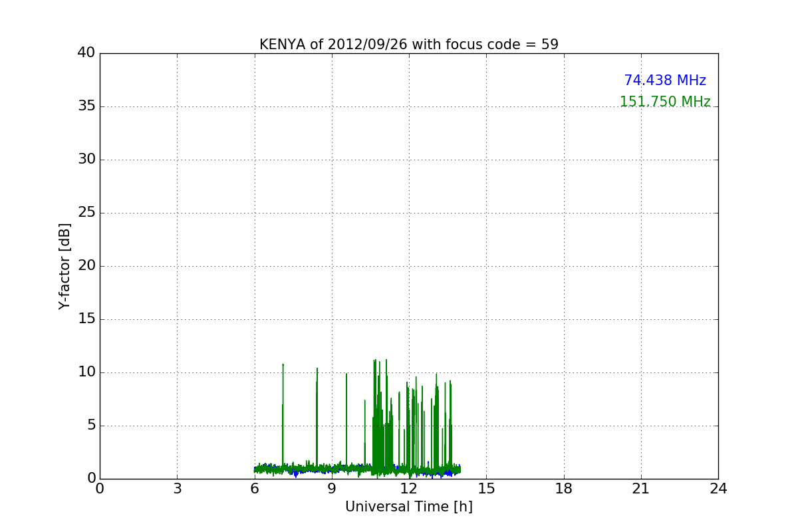Click the Universal Time [h] axis label
The width and height of the screenshot is (798, 532).
click(x=409, y=507)
